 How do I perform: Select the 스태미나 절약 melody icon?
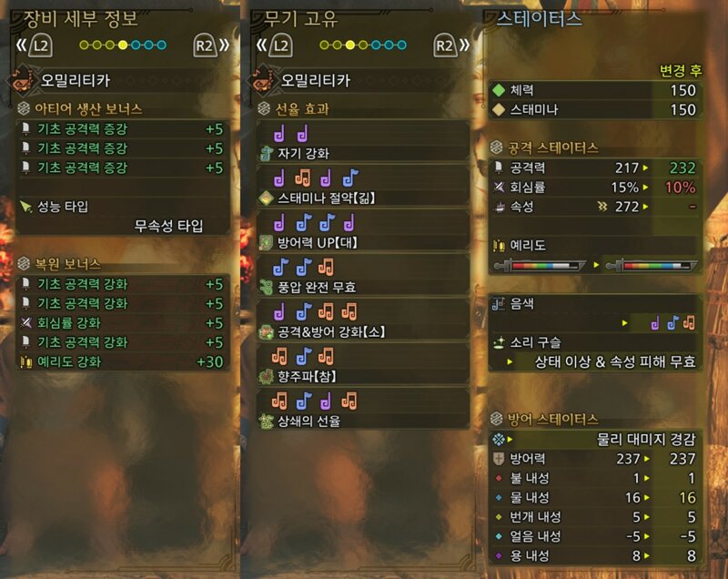pos(266,198)
